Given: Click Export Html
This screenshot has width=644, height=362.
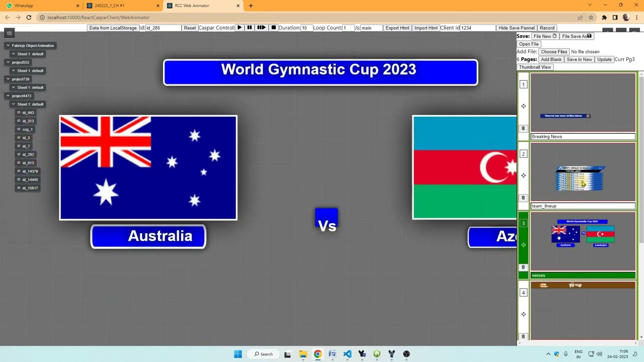Looking at the screenshot, I should tap(397, 28).
